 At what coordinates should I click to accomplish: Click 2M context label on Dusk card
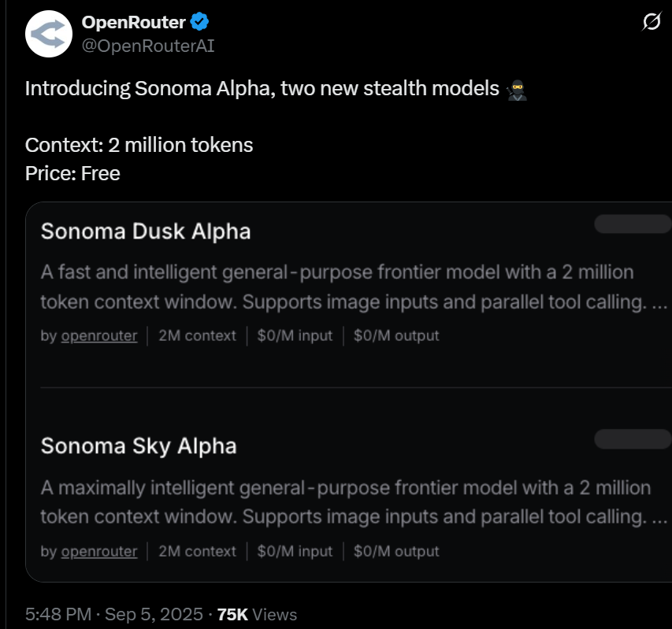click(x=197, y=335)
